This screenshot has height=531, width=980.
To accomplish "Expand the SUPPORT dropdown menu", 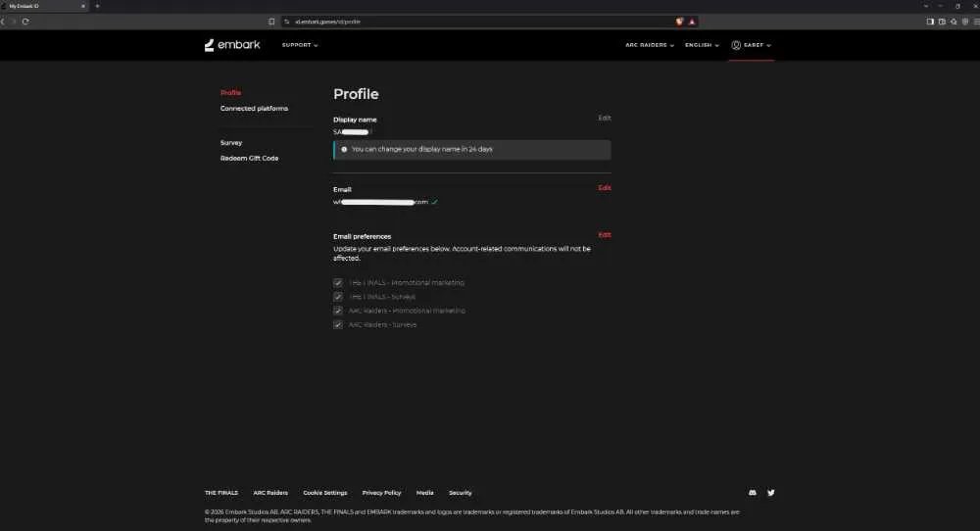I will (x=300, y=45).
